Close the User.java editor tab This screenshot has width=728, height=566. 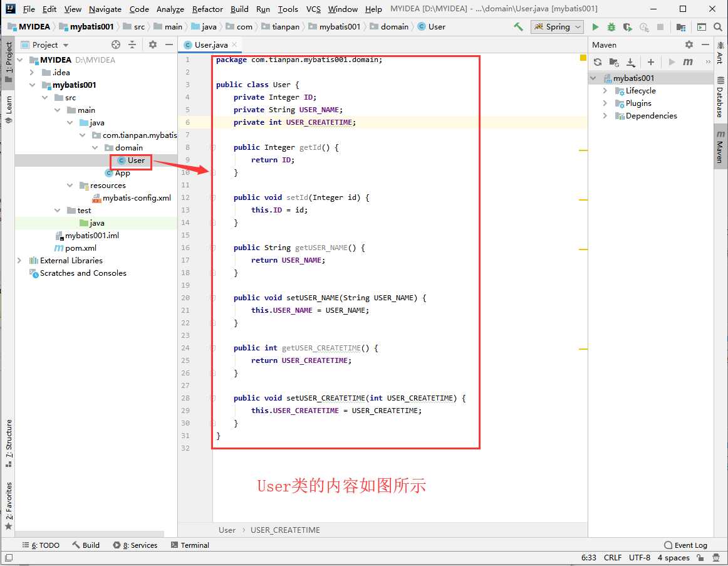coord(234,45)
